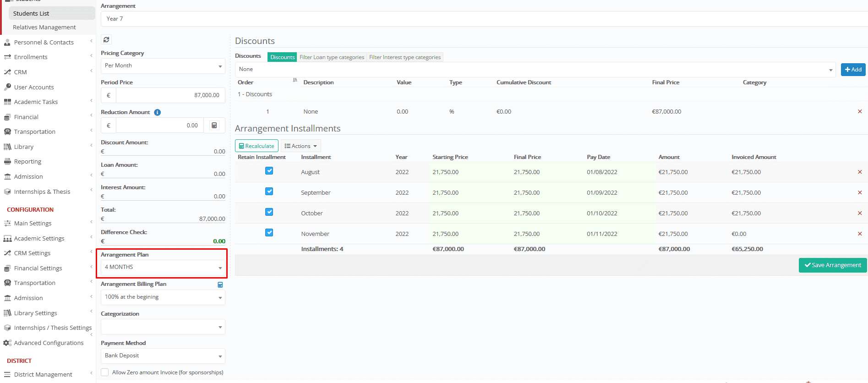
Task: Click the Internships & Thesis cube icon
Action: [7, 191]
